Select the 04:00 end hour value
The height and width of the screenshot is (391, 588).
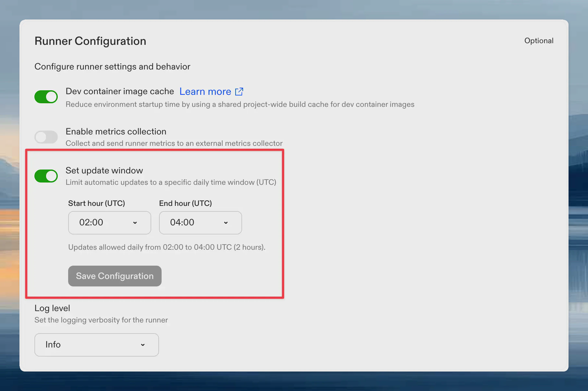(182, 223)
